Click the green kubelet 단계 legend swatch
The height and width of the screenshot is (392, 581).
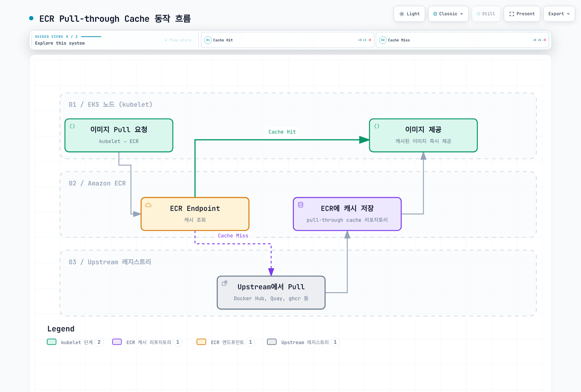tap(52, 342)
